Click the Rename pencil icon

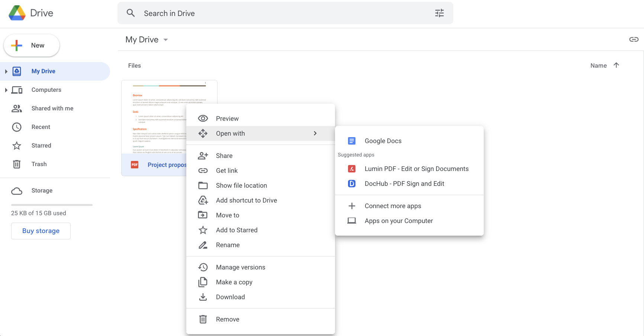[203, 245]
